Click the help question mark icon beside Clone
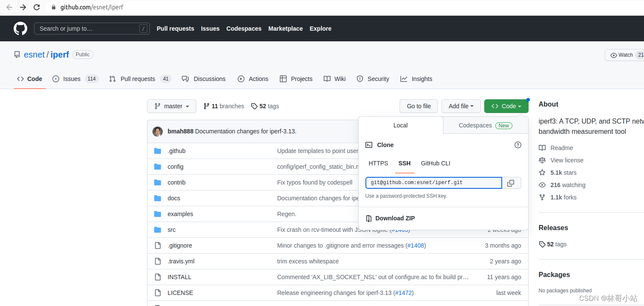This screenshot has height=306, width=644. tap(518, 145)
